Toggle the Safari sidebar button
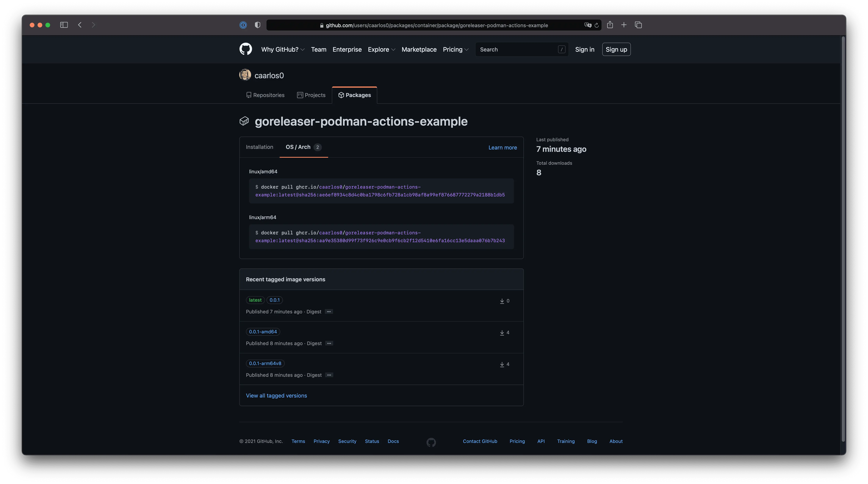868x484 pixels. (x=64, y=25)
